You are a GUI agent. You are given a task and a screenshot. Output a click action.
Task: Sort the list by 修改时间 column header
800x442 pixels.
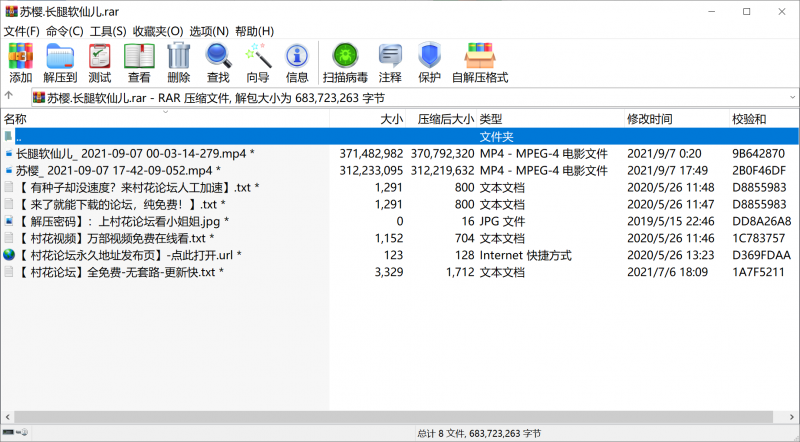pos(650,119)
